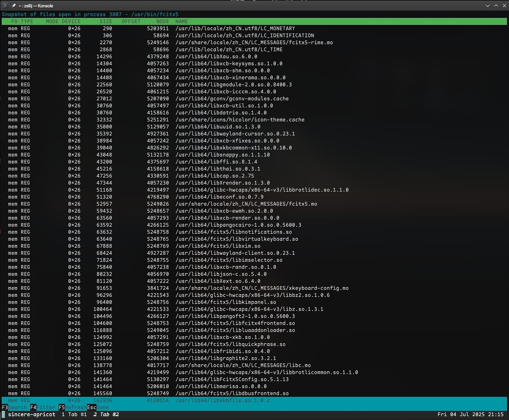Click the minimize chevron in the title bar
Screen dimensions: 509x420
coord(487,5)
